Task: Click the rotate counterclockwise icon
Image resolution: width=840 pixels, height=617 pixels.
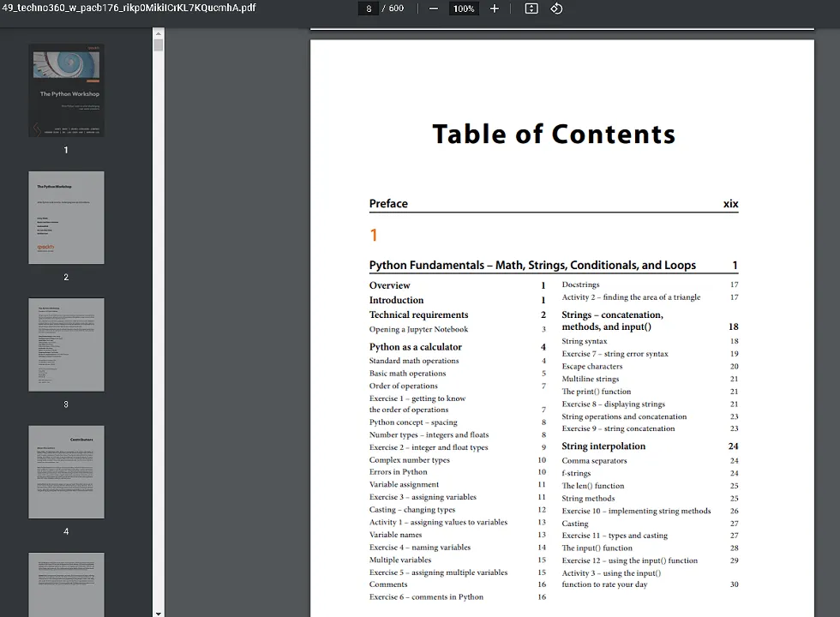Action: tap(556, 9)
